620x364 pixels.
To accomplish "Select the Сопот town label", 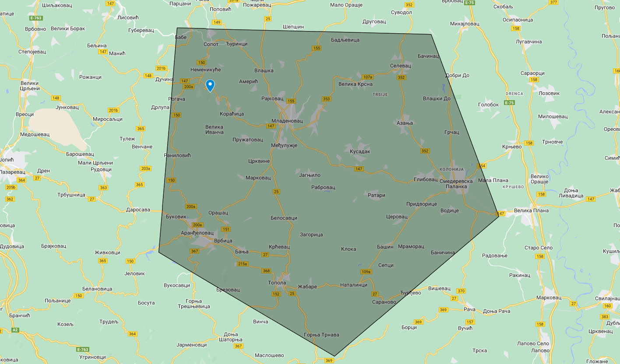I will coord(211,44).
